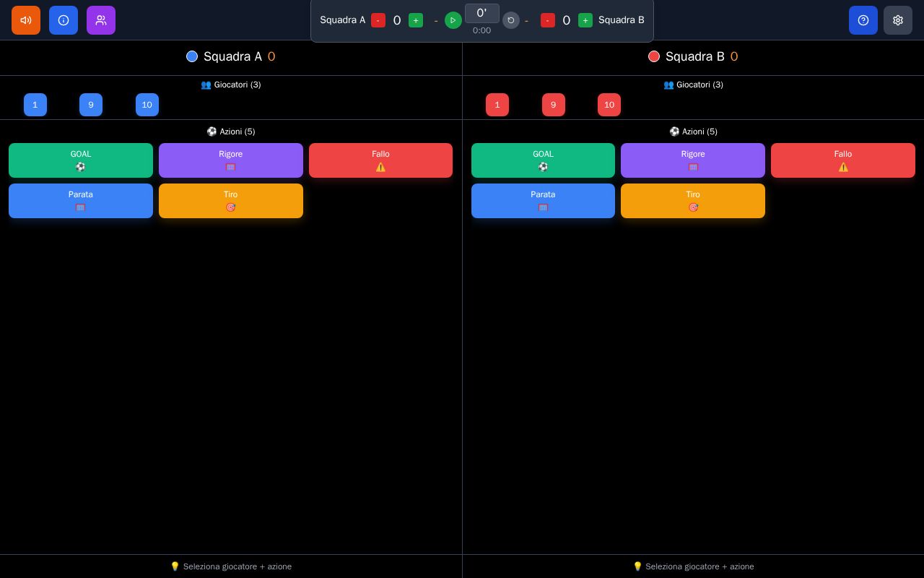The width and height of the screenshot is (924, 578).
Task: Start the match timer with play button
Action: (x=453, y=20)
